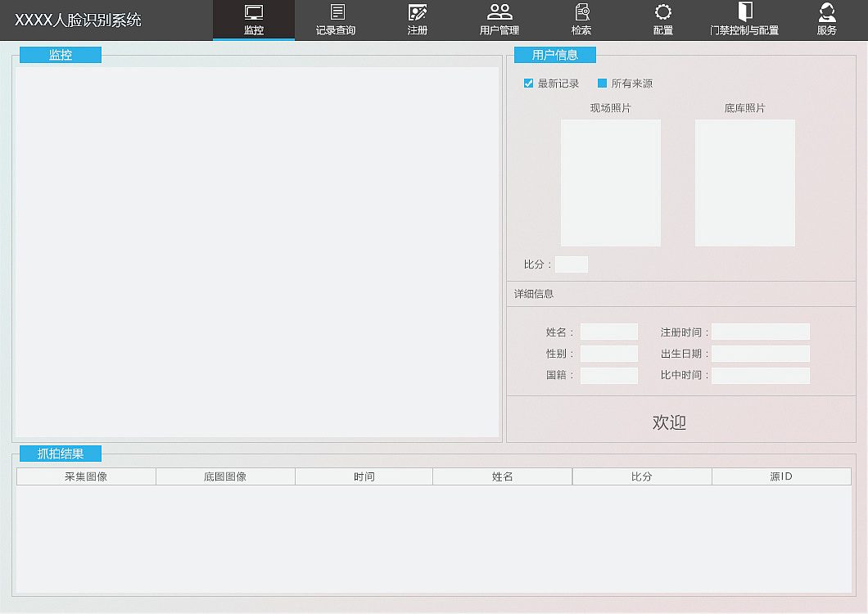This screenshot has width=868, height=614.
Task: Click the 注册时间 input field
Action: [x=761, y=332]
